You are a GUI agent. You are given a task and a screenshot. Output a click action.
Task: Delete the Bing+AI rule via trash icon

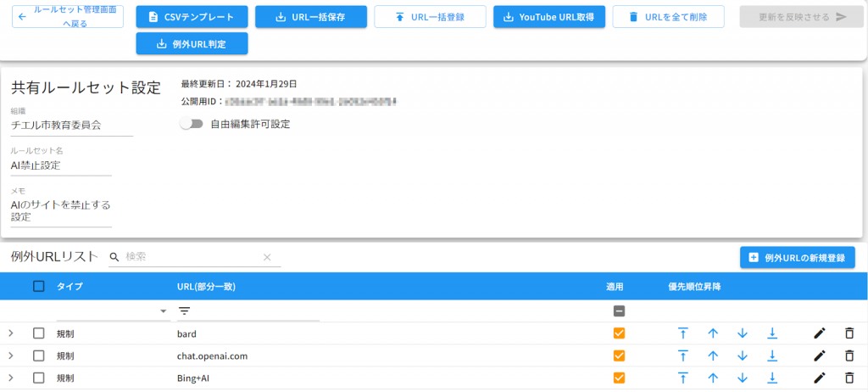coord(849,378)
